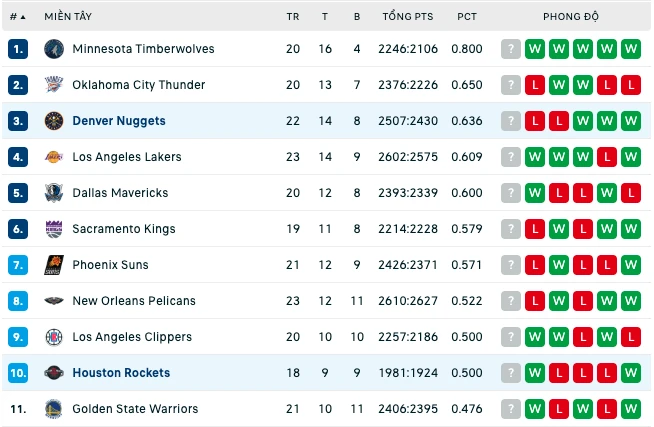Viewport: 654px width, 427px height.
Task: Click the MIỀN TÂY column header
Action: [x=68, y=16]
